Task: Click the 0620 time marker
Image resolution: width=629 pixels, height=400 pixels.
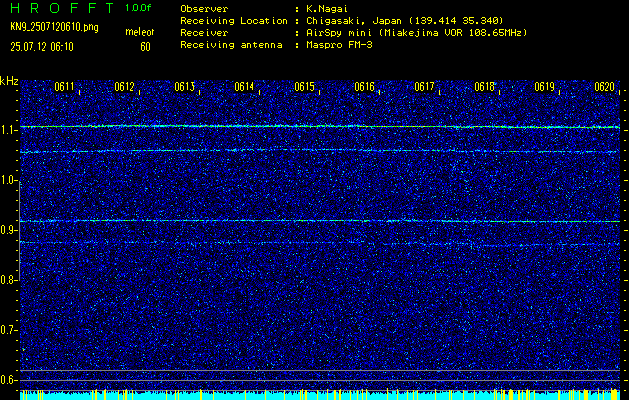Action: click(x=605, y=87)
